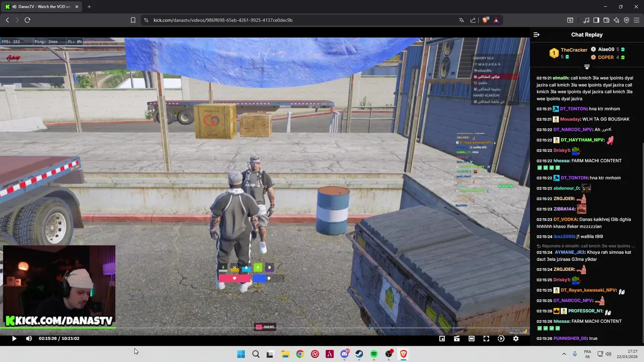Click the video progress bar

click(x=265, y=329)
